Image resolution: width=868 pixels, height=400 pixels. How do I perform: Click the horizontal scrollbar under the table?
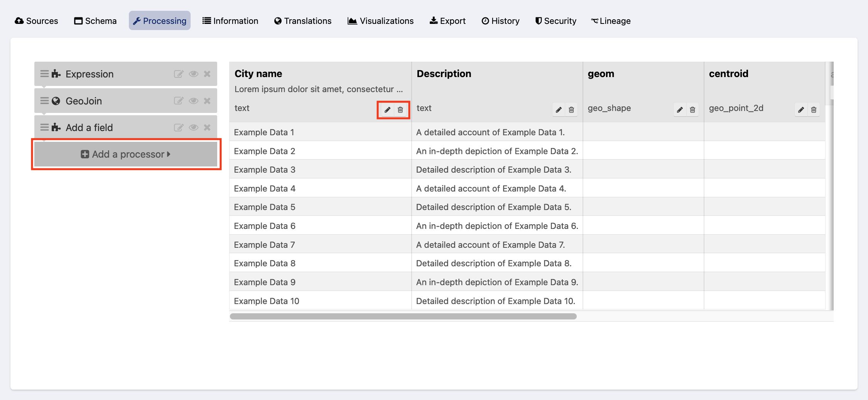tap(403, 316)
